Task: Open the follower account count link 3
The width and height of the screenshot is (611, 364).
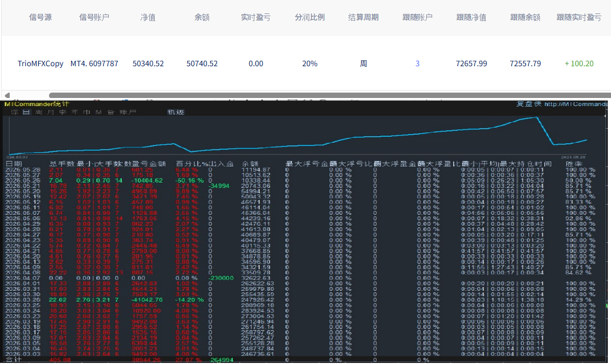Action: pyautogui.click(x=418, y=64)
